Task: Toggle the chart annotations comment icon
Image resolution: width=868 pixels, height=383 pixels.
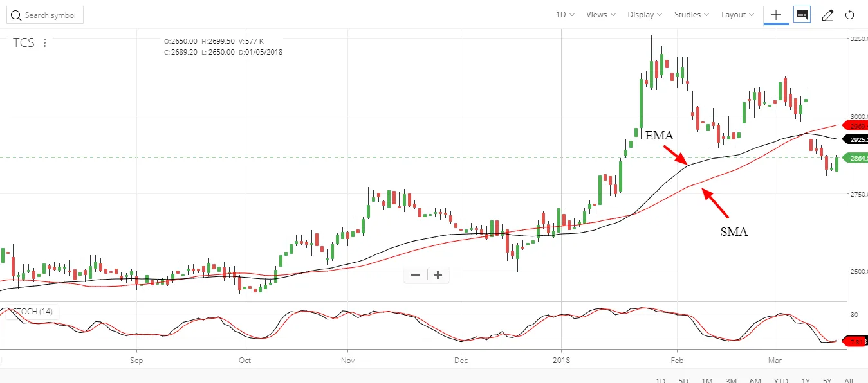Action: tap(802, 15)
